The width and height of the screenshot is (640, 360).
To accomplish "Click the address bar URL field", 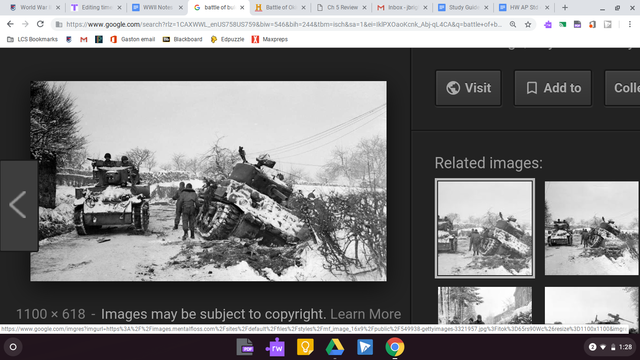I will 283,24.
